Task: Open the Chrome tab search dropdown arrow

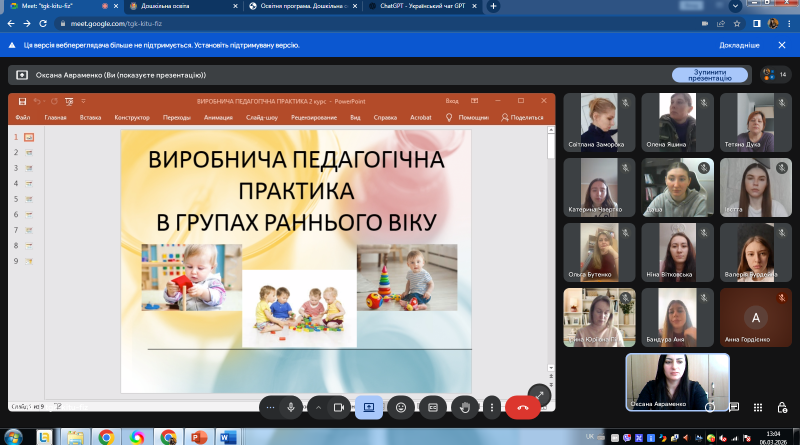Action: [735, 6]
